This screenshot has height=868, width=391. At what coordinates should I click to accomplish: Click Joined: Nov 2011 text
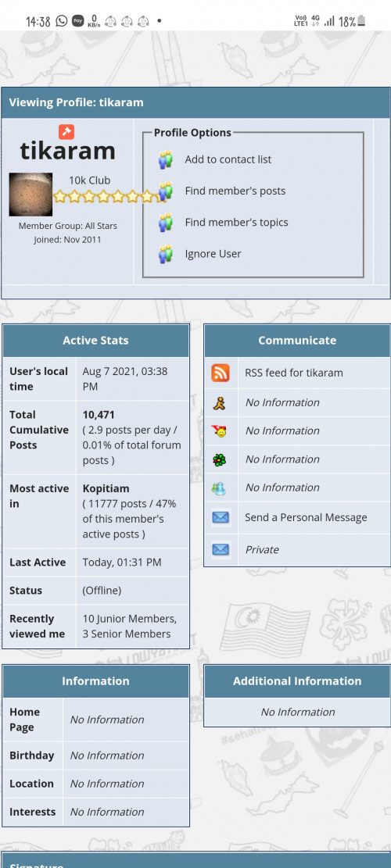pyautogui.click(x=67, y=240)
